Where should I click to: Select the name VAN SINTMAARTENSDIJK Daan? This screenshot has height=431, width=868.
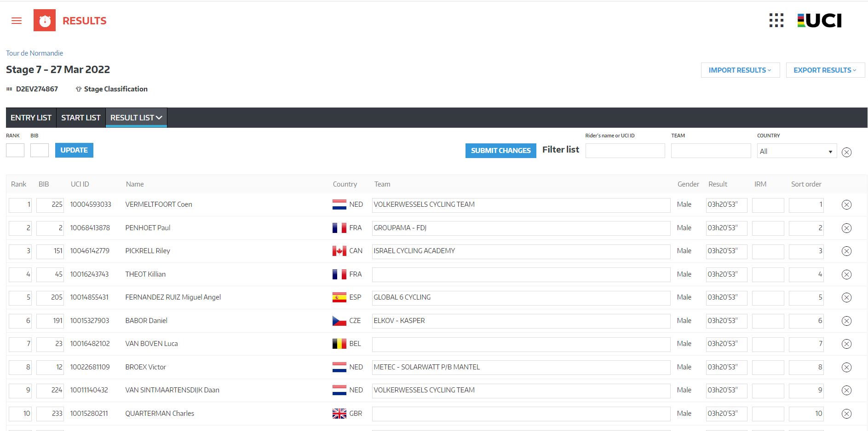[172, 390]
